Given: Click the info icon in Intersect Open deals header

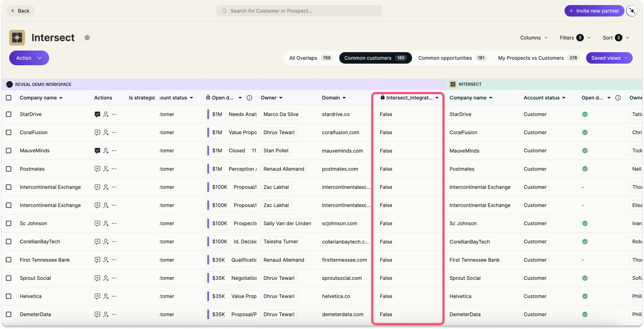Looking at the screenshot, I should coord(618,98).
